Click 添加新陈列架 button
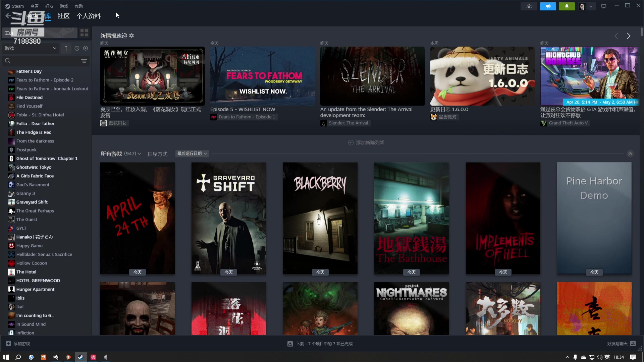This screenshot has height=362, width=644. [x=366, y=142]
